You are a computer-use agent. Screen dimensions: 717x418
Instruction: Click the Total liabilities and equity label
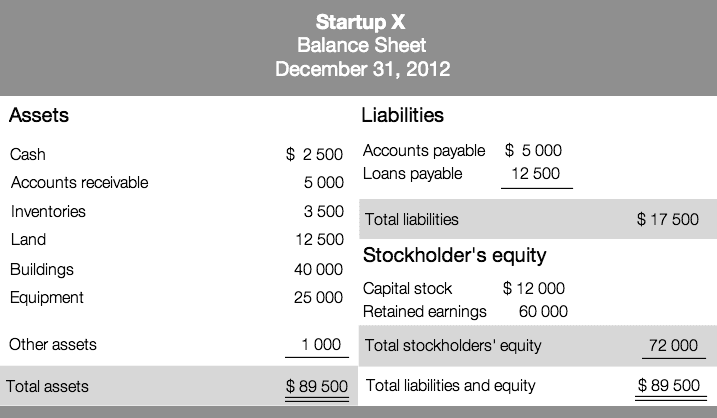click(450, 386)
